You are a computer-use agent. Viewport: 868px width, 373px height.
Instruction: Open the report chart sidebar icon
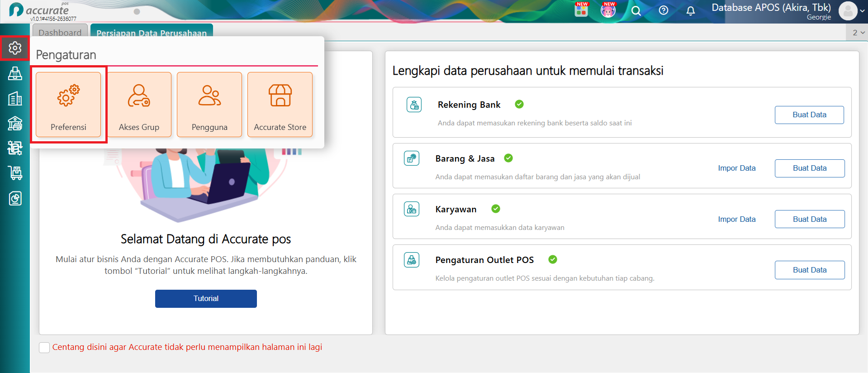(x=15, y=198)
